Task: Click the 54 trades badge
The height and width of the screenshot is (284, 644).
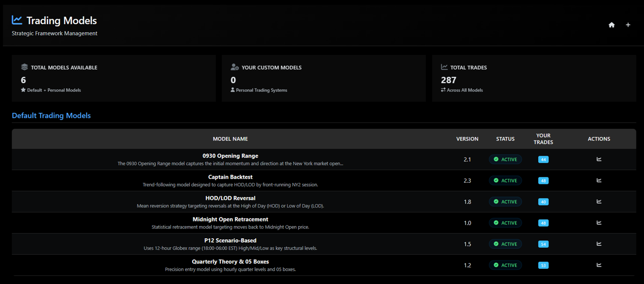Action: pos(543,244)
